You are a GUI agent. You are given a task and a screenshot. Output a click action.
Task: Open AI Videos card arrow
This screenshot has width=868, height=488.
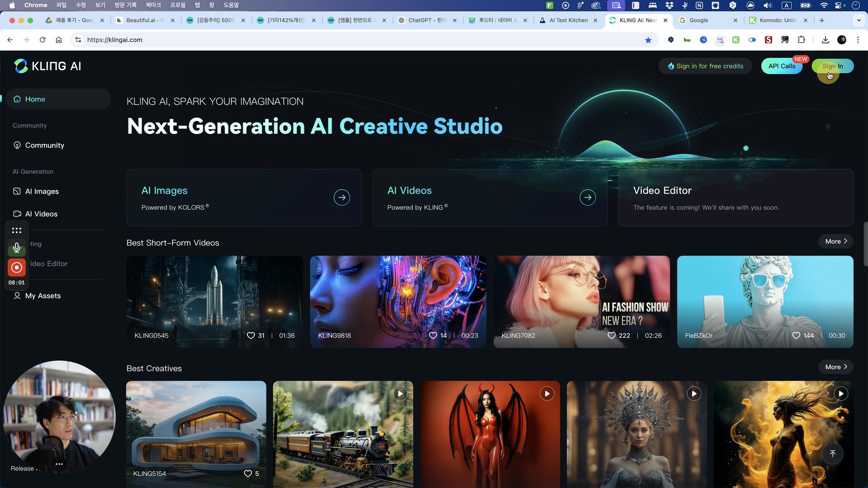588,197
